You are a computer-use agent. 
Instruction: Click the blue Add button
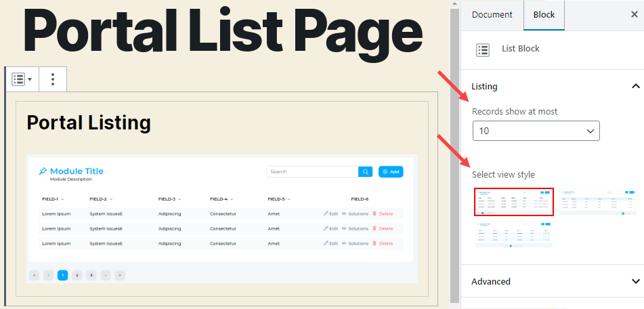click(391, 172)
